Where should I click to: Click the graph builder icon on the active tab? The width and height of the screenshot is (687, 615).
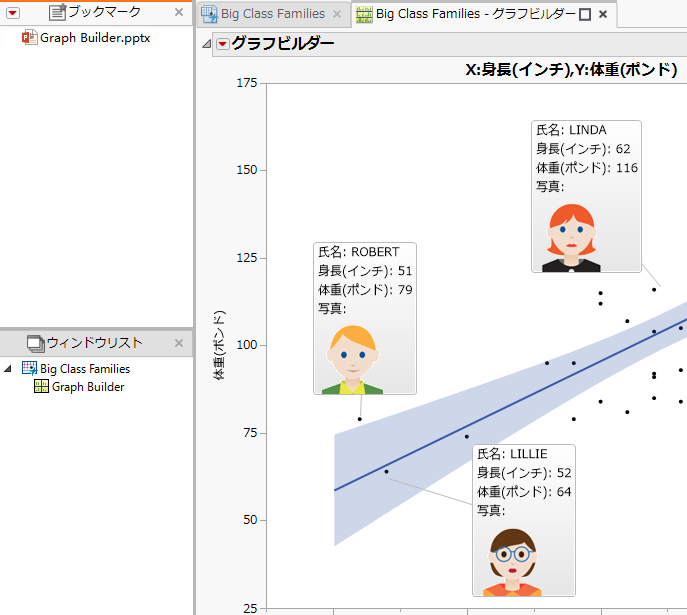tap(364, 14)
